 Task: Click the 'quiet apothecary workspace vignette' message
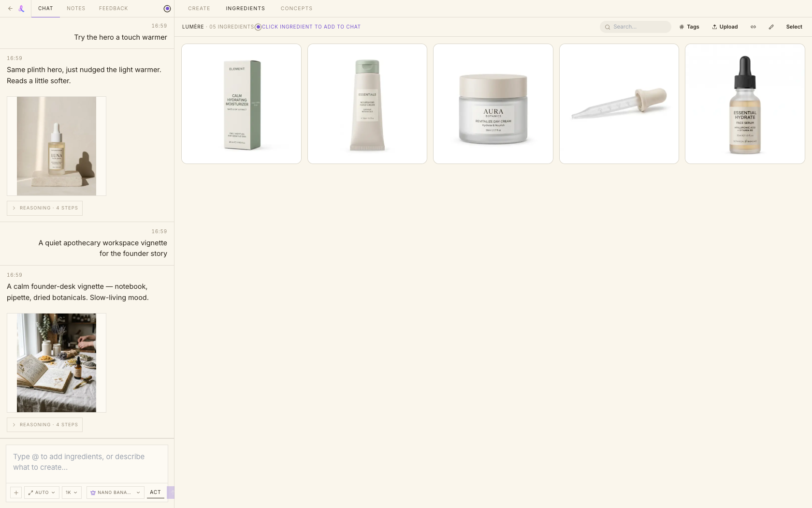pos(103,248)
